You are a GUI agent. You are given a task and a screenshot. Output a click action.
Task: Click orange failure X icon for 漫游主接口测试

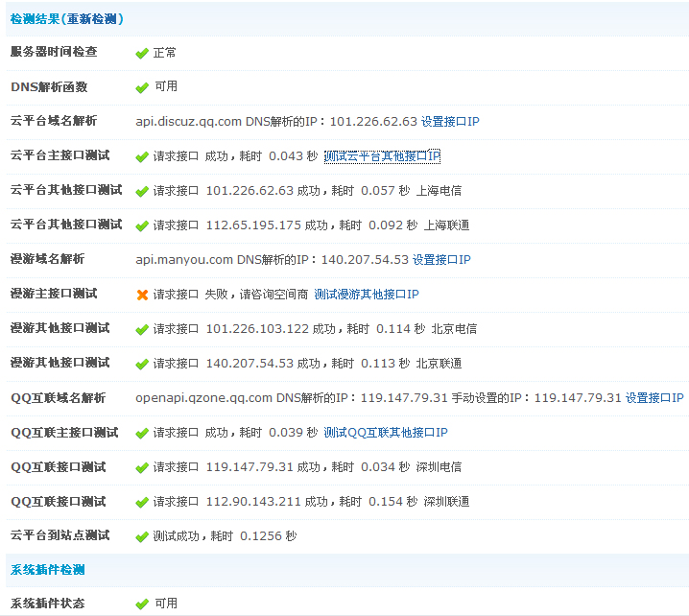pos(142,295)
